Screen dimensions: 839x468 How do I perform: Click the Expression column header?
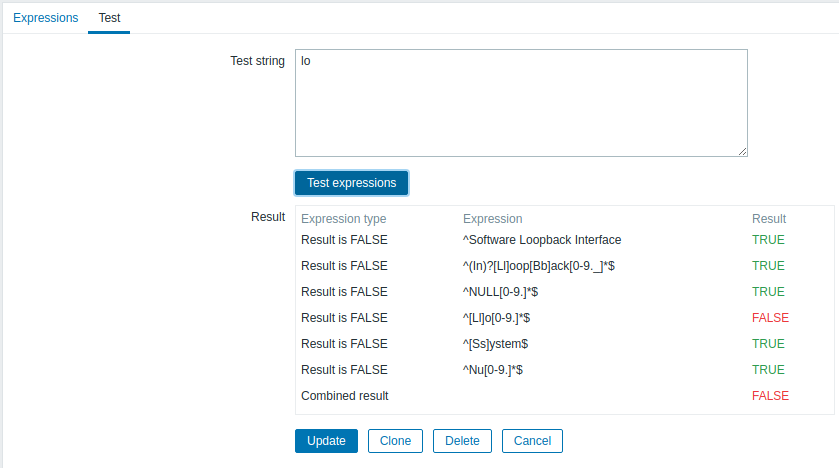(x=492, y=219)
